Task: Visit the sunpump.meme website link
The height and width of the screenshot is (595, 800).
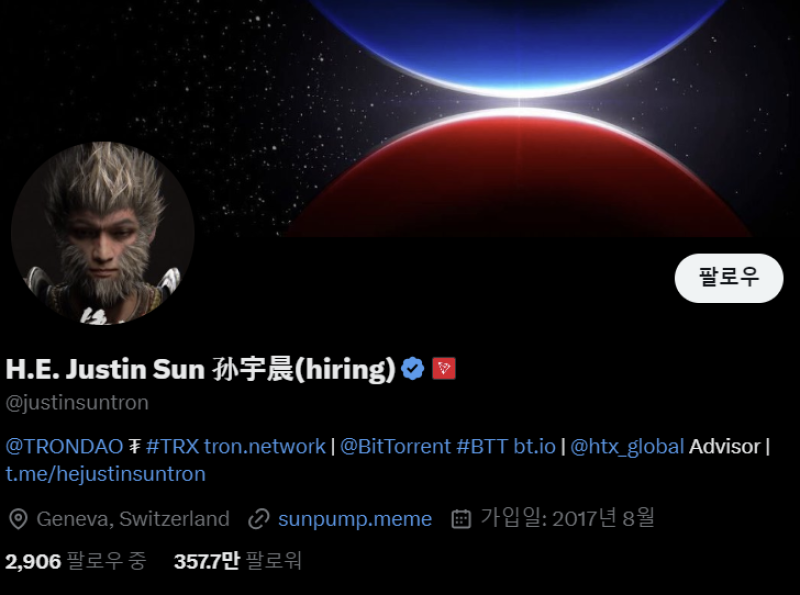Action: click(x=355, y=519)
